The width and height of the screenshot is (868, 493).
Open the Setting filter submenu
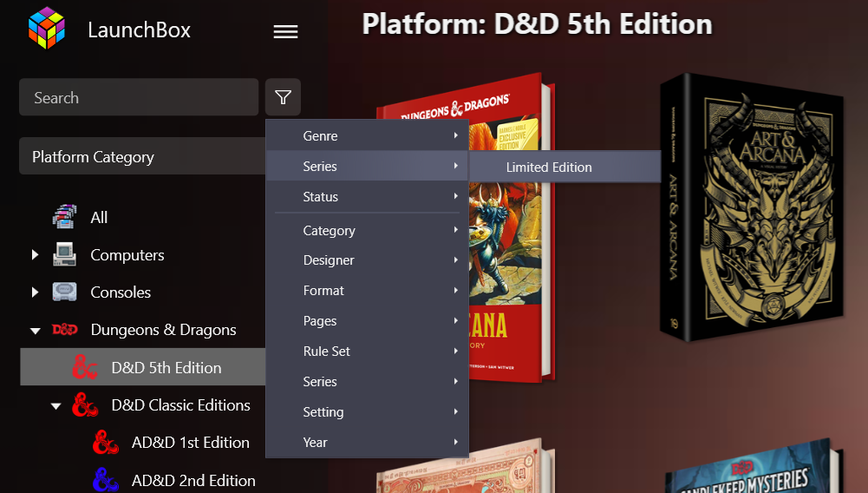(x=367, y=411)
